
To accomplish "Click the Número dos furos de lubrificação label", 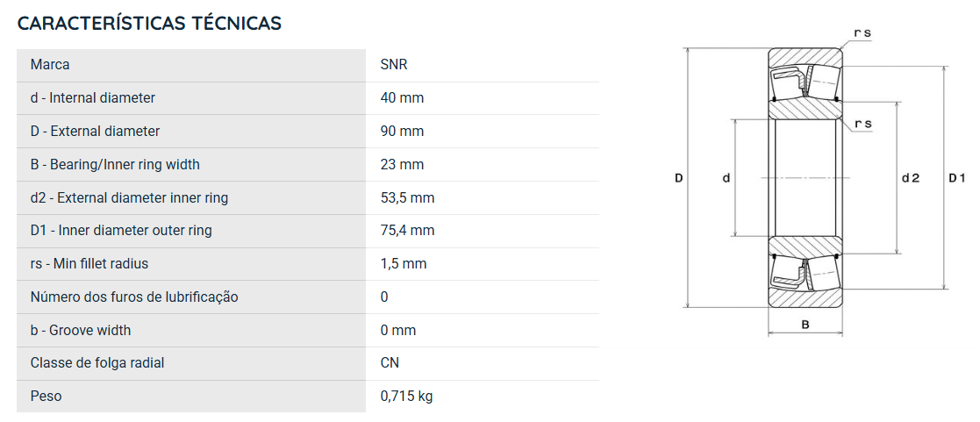I will 134,297.
